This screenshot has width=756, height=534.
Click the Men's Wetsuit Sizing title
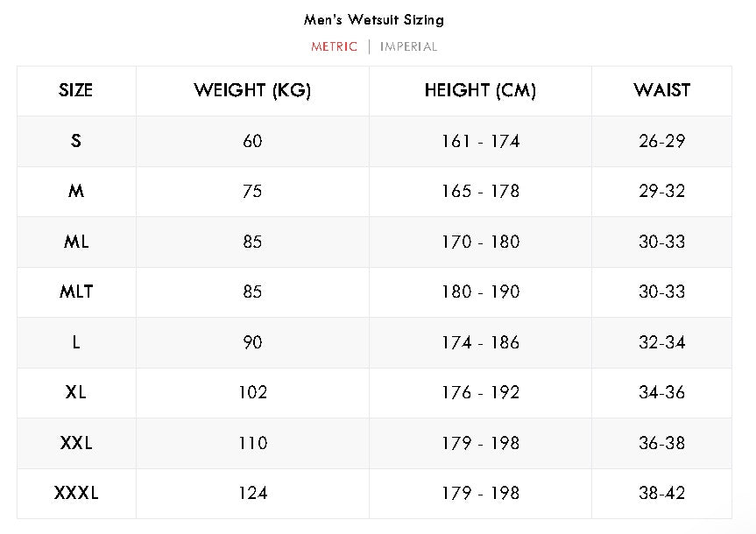pyautogui.click(x=374, y=19)
